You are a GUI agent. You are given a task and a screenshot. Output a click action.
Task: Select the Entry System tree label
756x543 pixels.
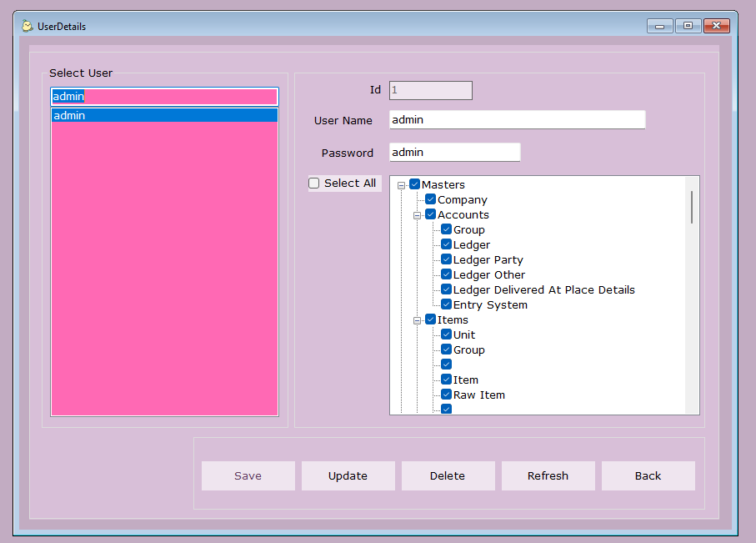tap(490, 304)
